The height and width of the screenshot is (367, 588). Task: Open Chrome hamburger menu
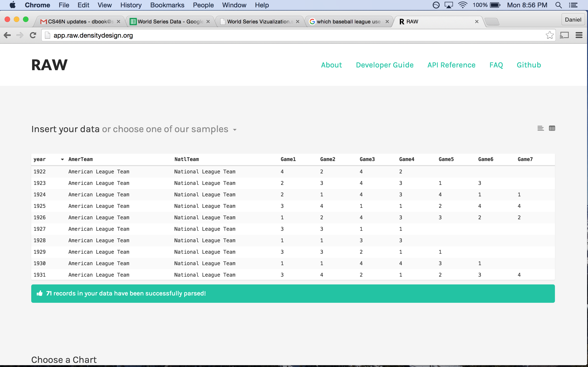(x=579, y=35)
